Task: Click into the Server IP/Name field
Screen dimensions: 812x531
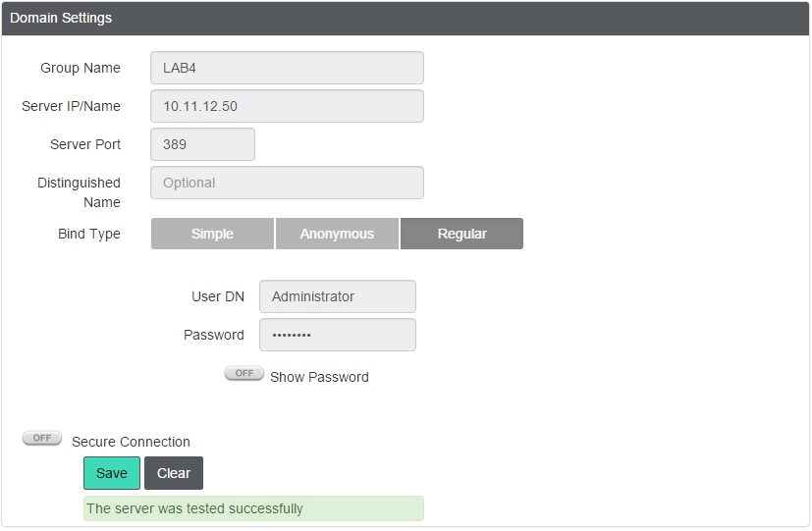Action: pyautogui.click(x=287, y=106)
